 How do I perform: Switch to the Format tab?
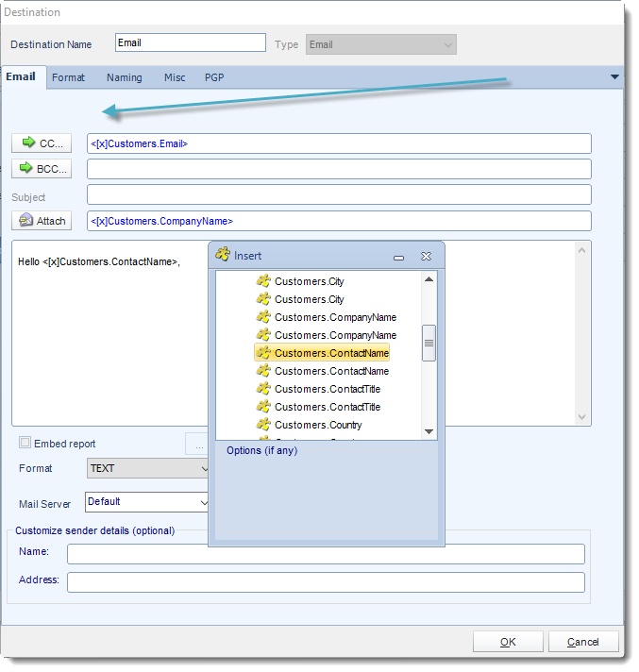tap(68, 77)
